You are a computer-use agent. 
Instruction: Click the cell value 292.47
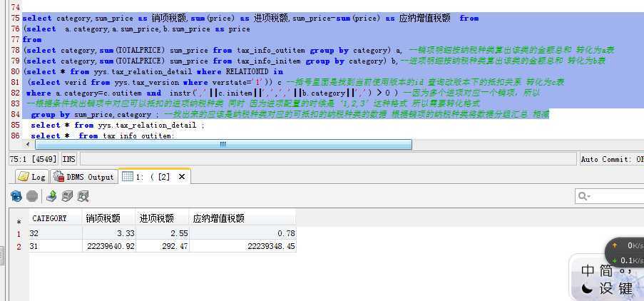(x=162, y=246)
